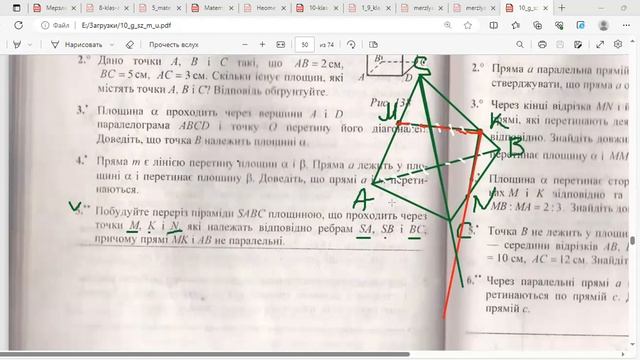
Task: Open Collections panel
Action: point(538,25)
